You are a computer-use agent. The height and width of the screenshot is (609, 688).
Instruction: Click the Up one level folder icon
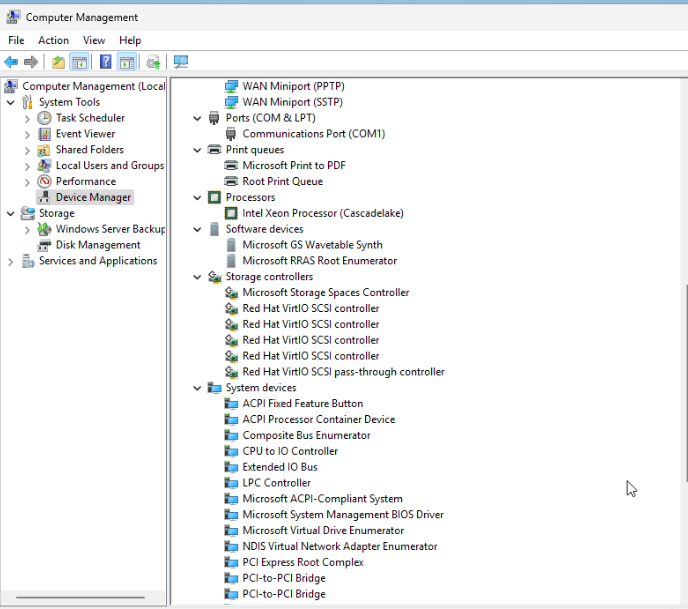coord(59,62)
